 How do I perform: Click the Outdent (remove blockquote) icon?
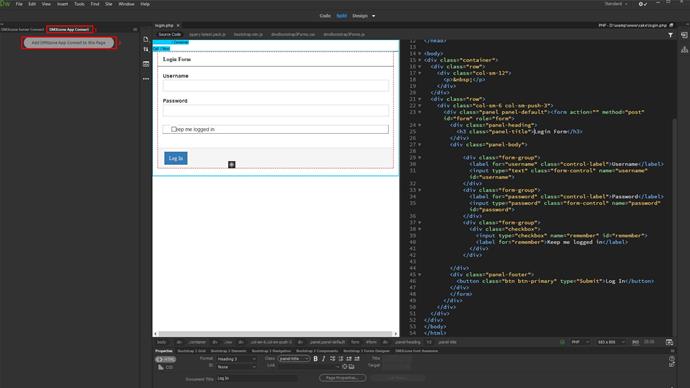point(349,359)
